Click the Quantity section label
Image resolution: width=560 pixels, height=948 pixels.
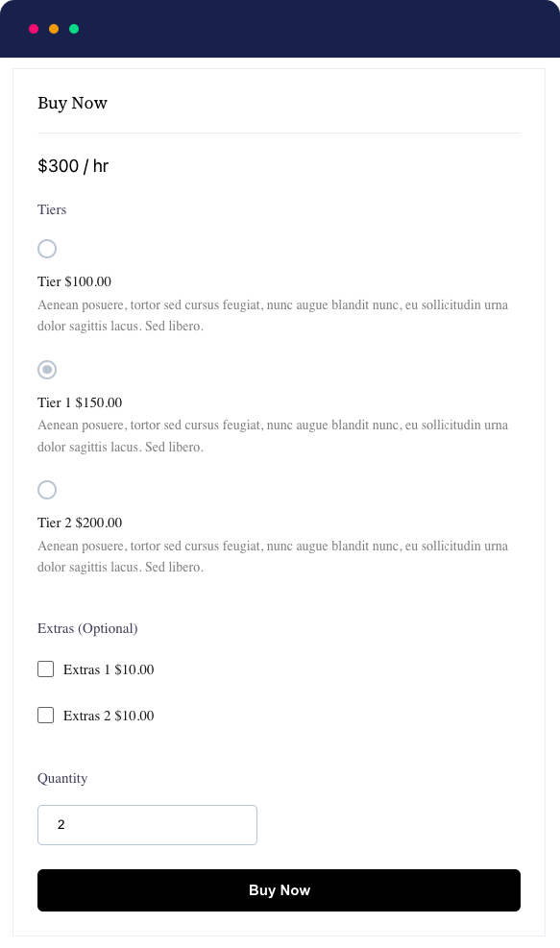pyautogui.click(x=61, y=778)
